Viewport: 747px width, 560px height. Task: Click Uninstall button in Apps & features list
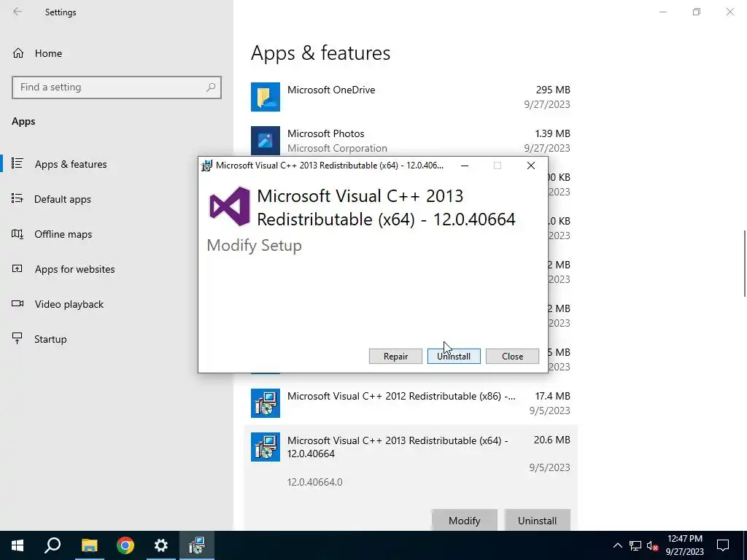tap(537, 521)
